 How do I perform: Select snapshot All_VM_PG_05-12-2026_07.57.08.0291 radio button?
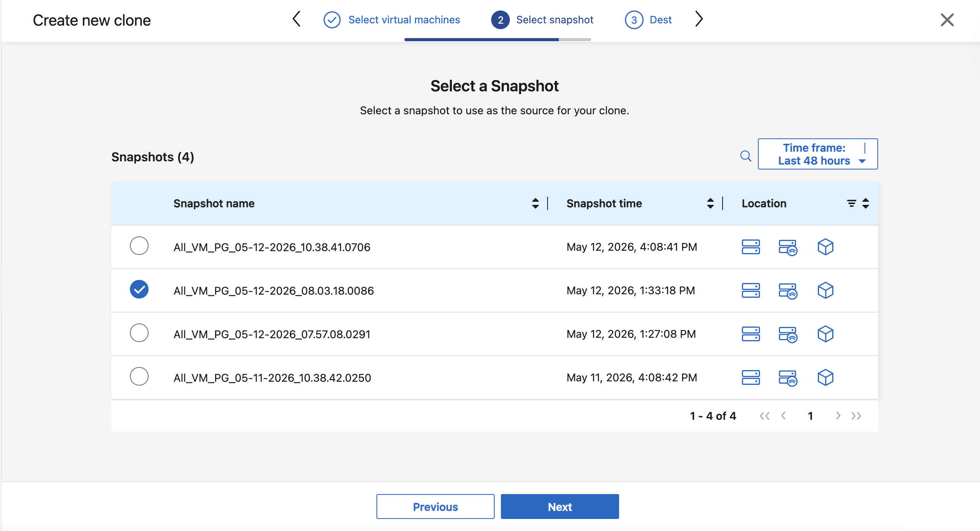click(x=139, y=333)
